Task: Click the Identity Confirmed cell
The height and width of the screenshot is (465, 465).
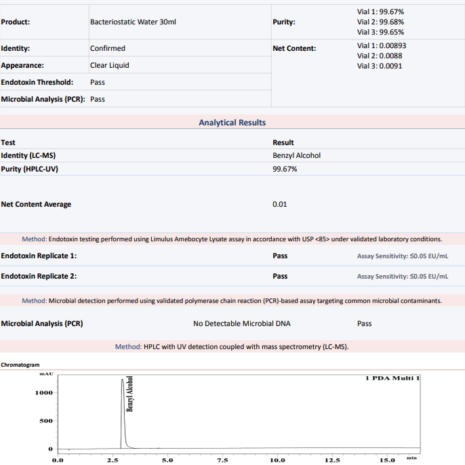Action: point(108,48)
